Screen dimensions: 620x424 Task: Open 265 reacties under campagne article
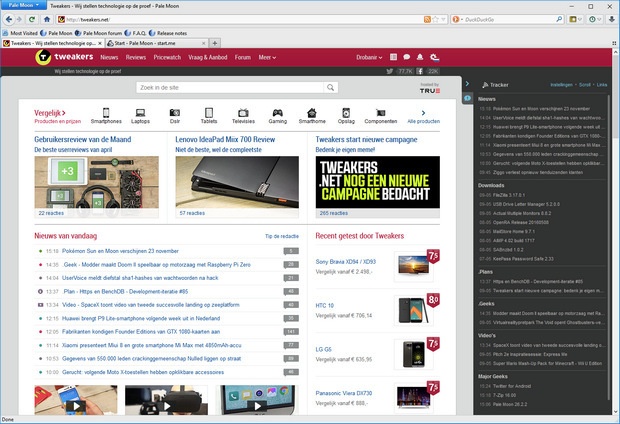pos(334,213)
